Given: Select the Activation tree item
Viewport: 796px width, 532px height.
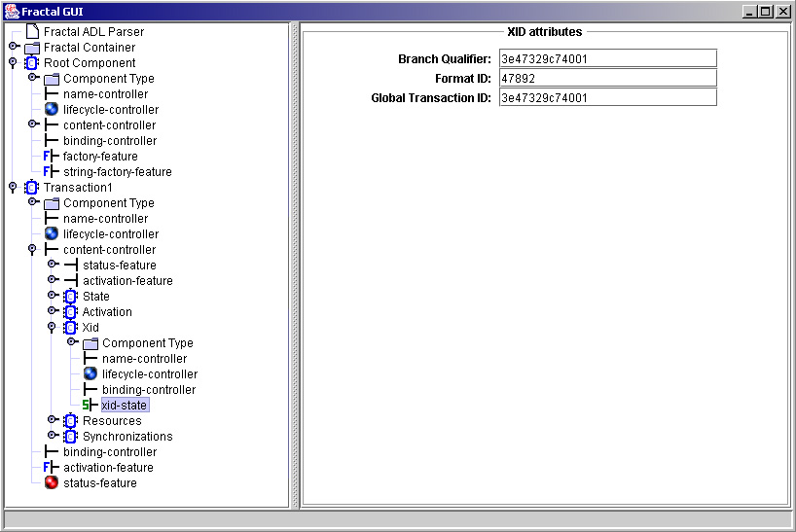Looking at the screenshot, I should pos(107,312).
